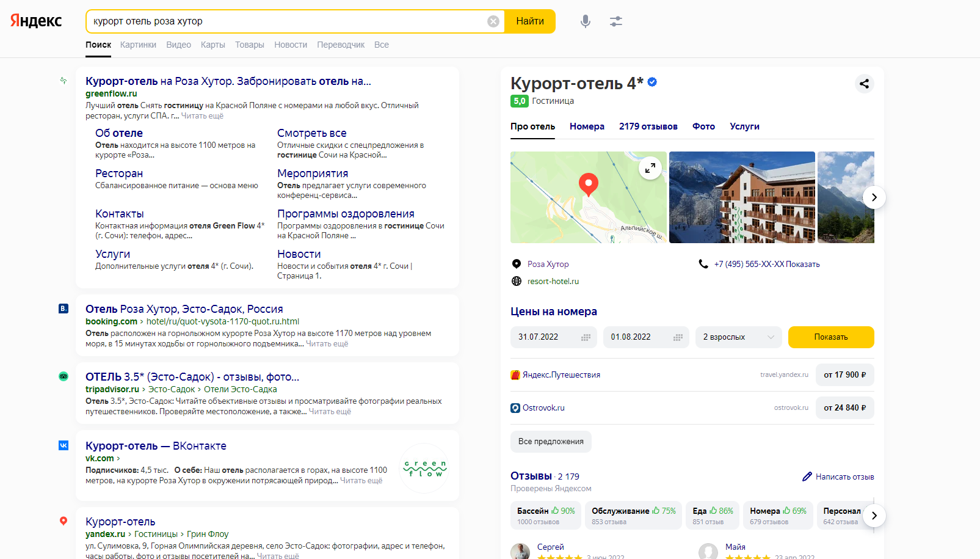The height and width of the screenshot is (559, 980).
Task: Share the hotel card
Action: click(x=864, y=84)
